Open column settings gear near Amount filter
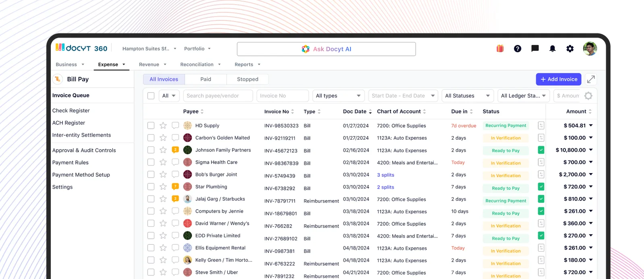644x279 pixels. coord(588,96)
